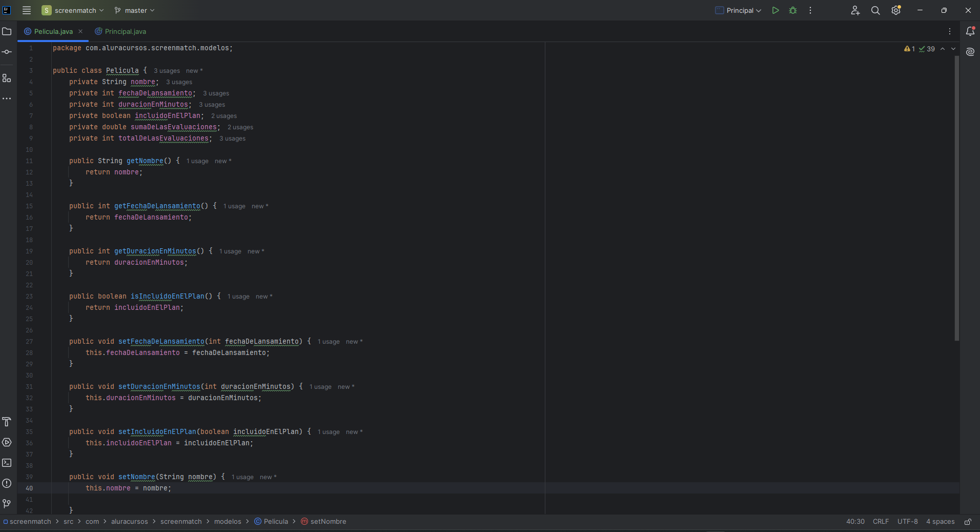Screen dimensions: 980x532
Task: Run the Principal configuration
Action: coord(775,10)
